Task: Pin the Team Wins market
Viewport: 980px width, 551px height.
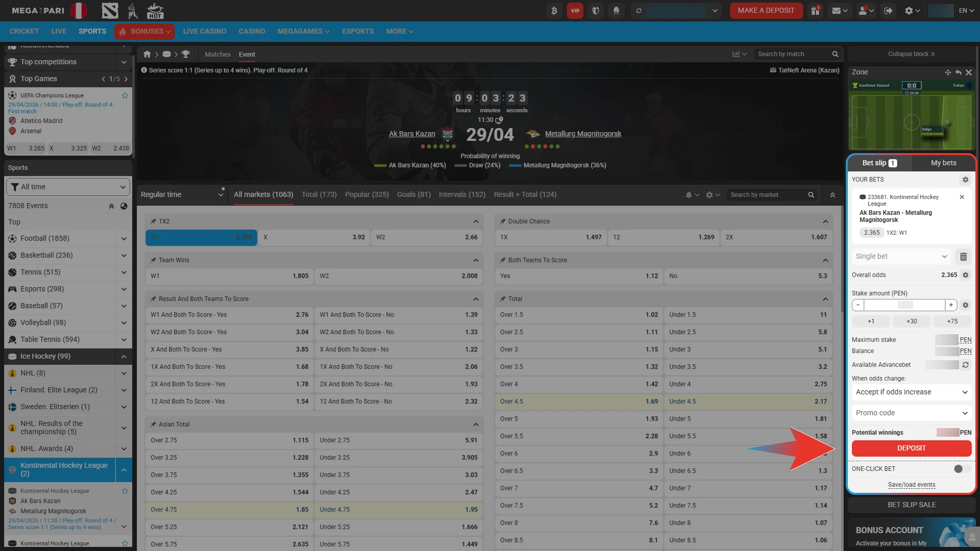Action: (x=153, y=260)
